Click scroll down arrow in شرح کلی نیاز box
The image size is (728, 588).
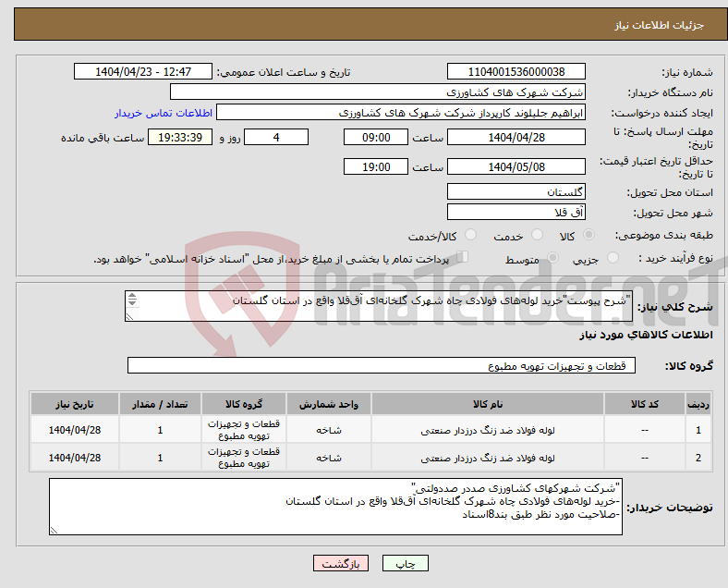(132, 303)
